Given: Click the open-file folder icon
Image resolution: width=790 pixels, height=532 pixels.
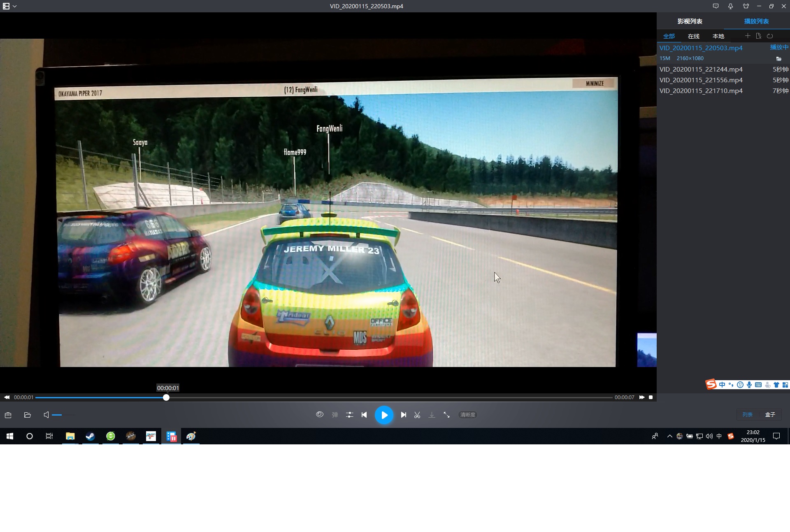Looking at the screenshot, I should [x=28, y=415].
